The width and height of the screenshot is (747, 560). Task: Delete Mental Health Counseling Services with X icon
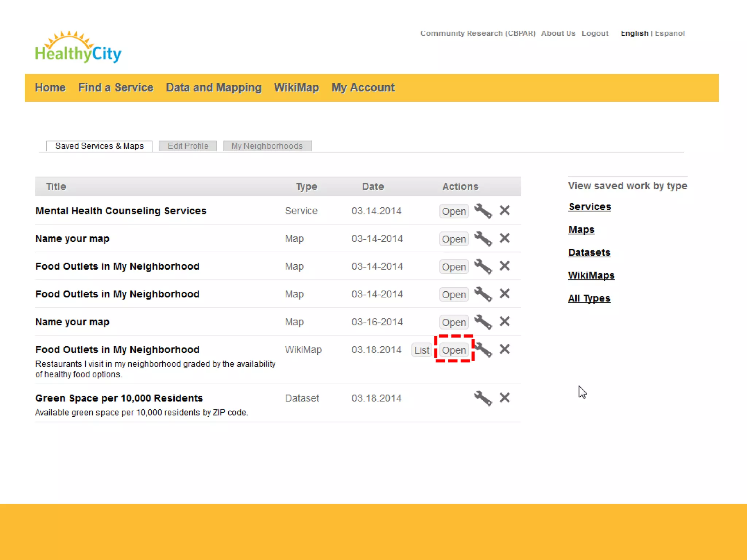(504, 210)
